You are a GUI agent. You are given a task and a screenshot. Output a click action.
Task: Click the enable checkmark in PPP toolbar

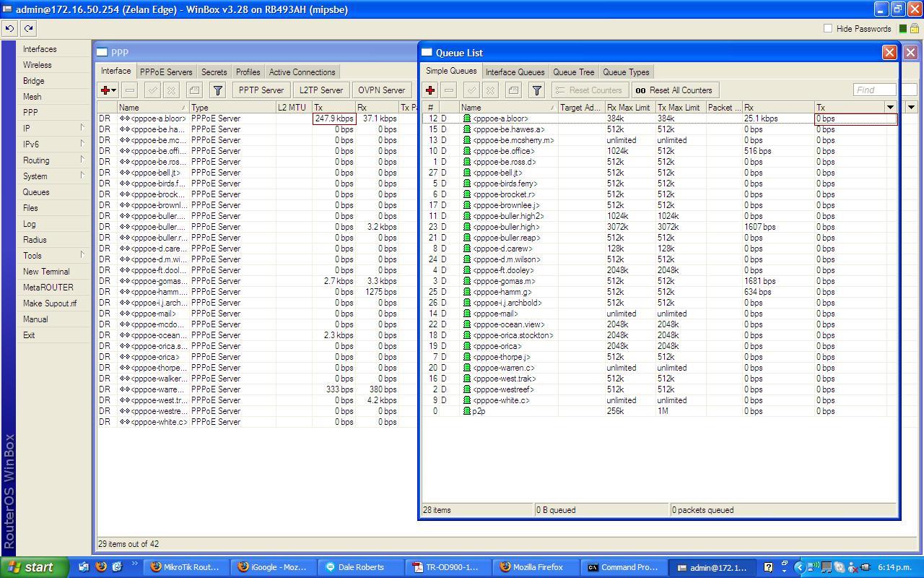click(152, 90)
